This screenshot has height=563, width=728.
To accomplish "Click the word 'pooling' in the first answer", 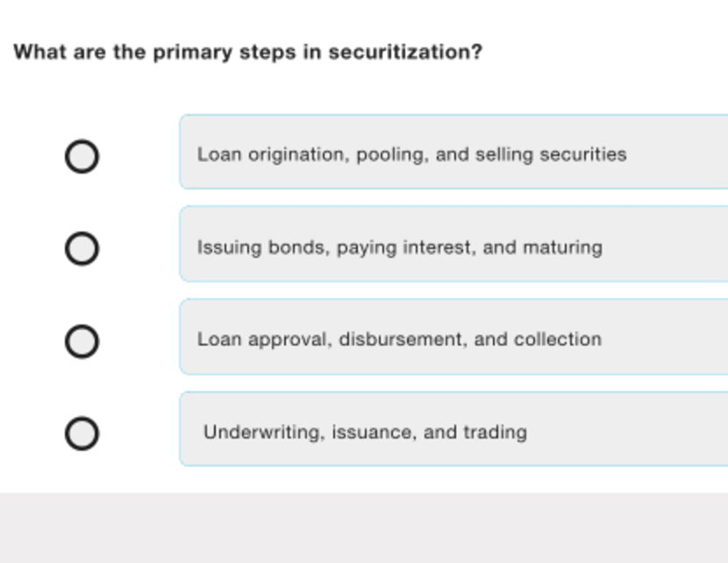I will click(x=392, y=155).
